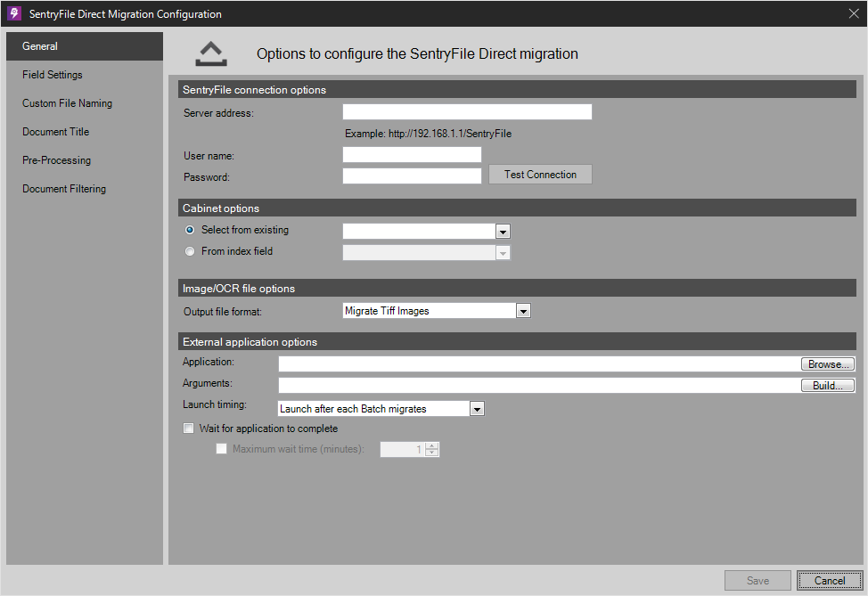
Task: Click Browse to choose an application
Action: [x=828, y=364]
